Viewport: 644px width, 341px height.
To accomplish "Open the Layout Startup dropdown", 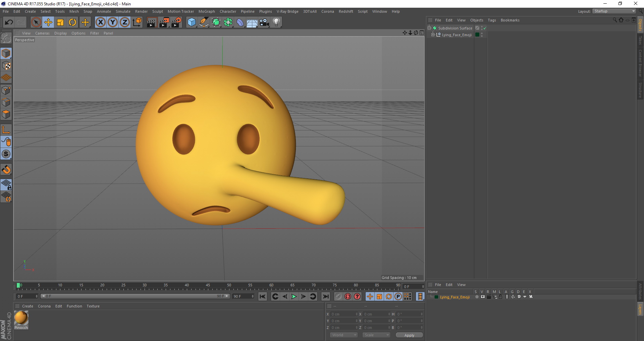I will pos(614,11).
